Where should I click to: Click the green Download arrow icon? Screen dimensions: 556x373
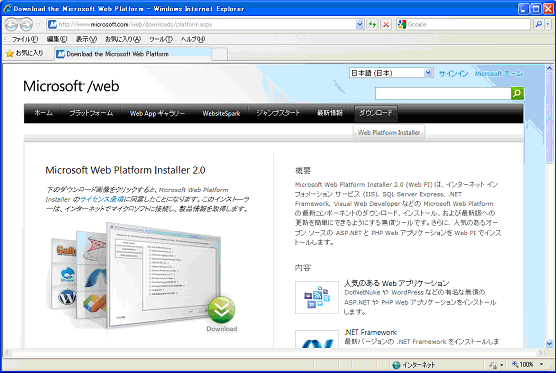pyautogui.click(x=222, y=310)
